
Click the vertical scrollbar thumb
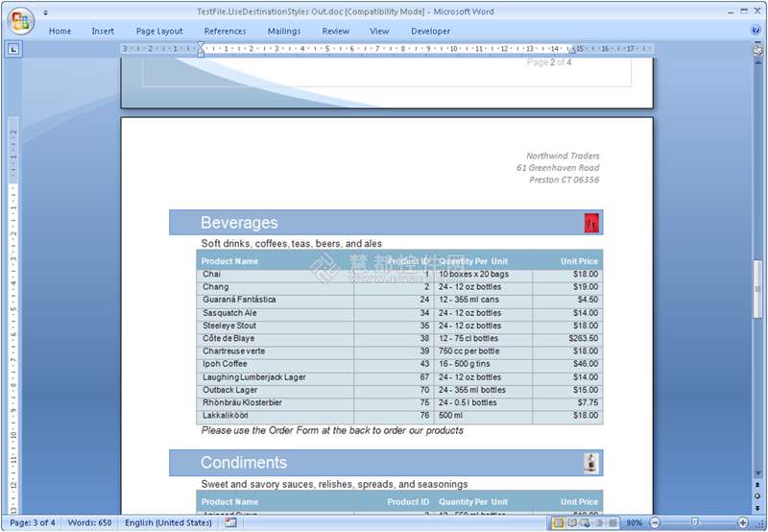[x=757, y=288]
